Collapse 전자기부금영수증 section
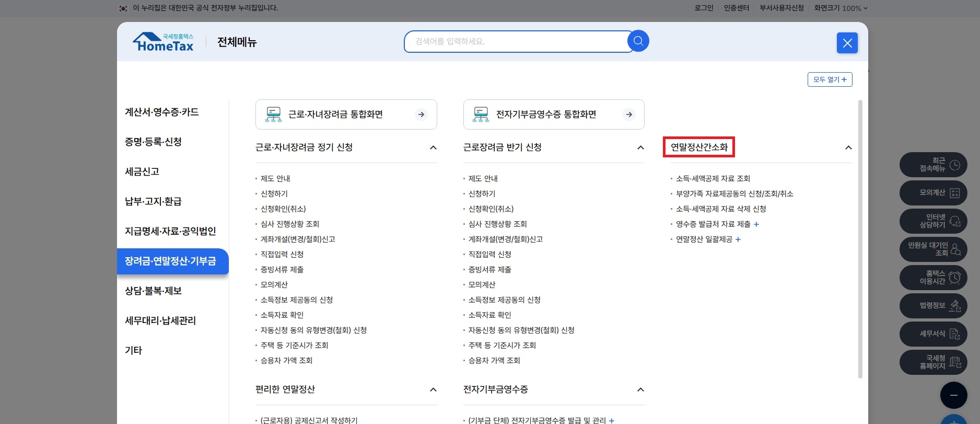980x424 pixels. 640,389
